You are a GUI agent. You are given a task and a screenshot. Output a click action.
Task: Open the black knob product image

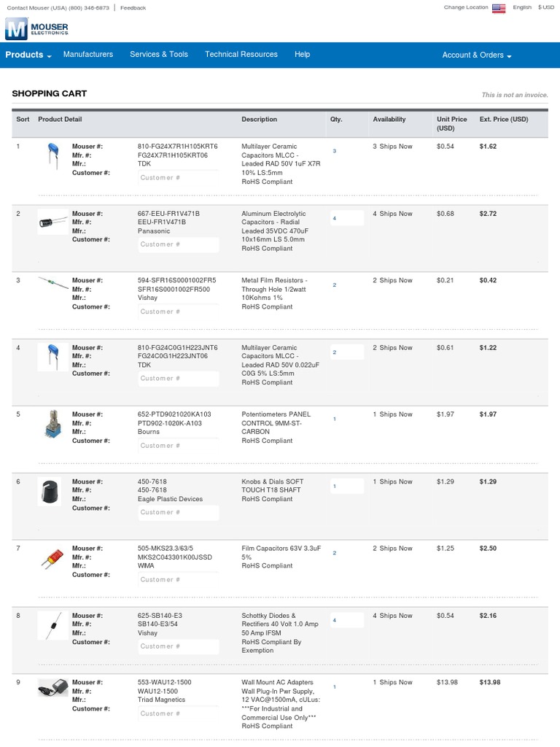pos(51,492)
